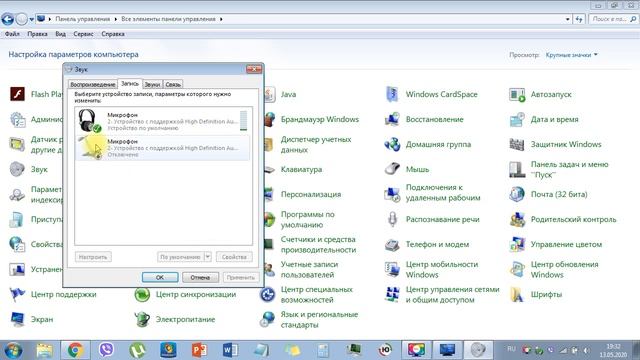Expand the По умолчанию dropdown arrow
This screenshot has height=360, width=640.
(207, 257)
